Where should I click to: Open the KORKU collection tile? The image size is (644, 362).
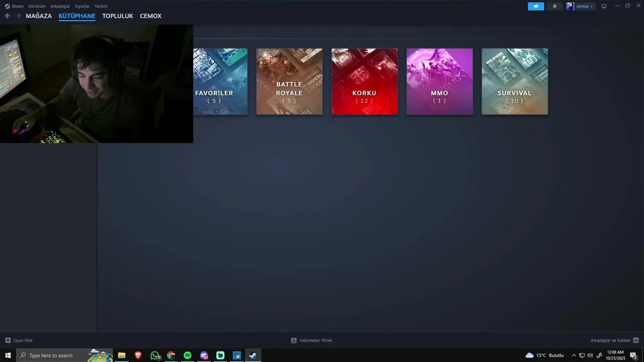point(364,81)
